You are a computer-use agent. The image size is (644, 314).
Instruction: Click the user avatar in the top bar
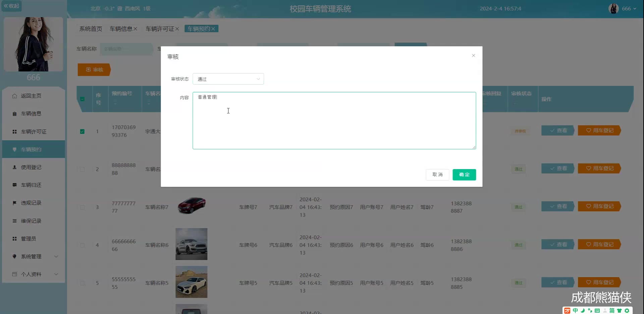coord(613,9)
